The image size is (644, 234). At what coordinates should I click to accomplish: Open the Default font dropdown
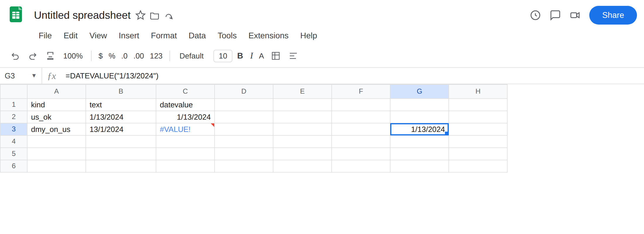[x=191, y=56]
